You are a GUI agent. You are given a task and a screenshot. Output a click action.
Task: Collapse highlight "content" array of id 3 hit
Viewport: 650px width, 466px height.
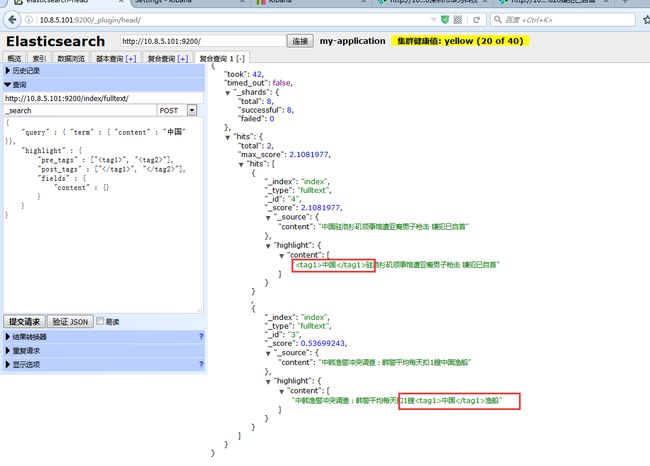(x=282, y=391)
